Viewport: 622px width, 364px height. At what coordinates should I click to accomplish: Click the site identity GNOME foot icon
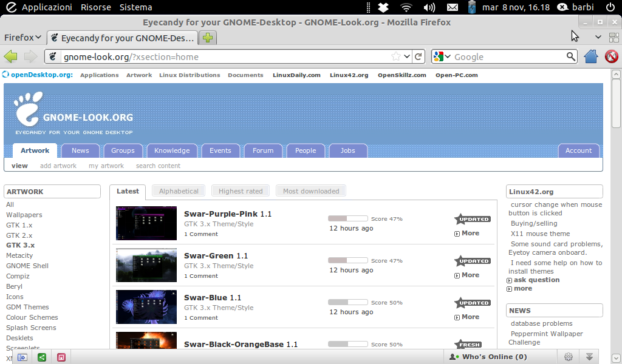coord(53,56)
